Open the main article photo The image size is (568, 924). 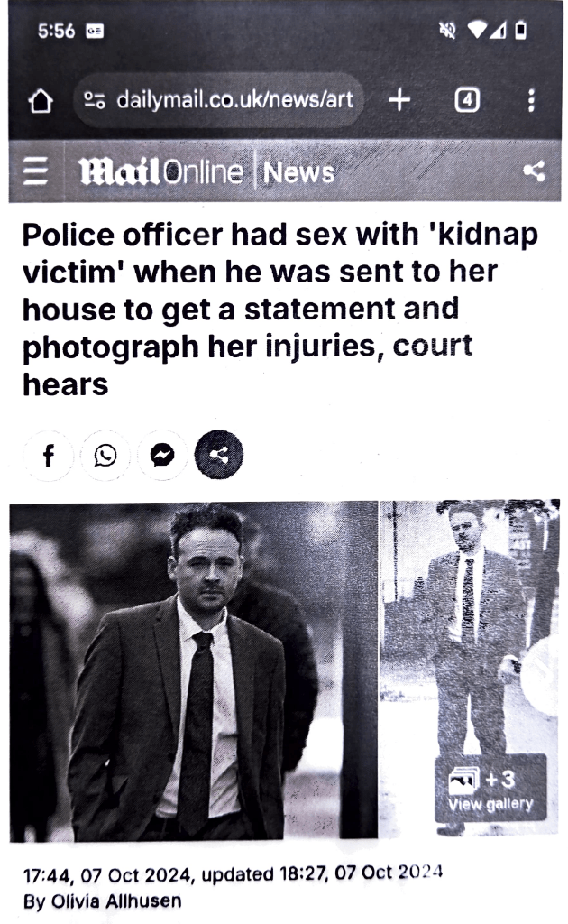point(194,670)
